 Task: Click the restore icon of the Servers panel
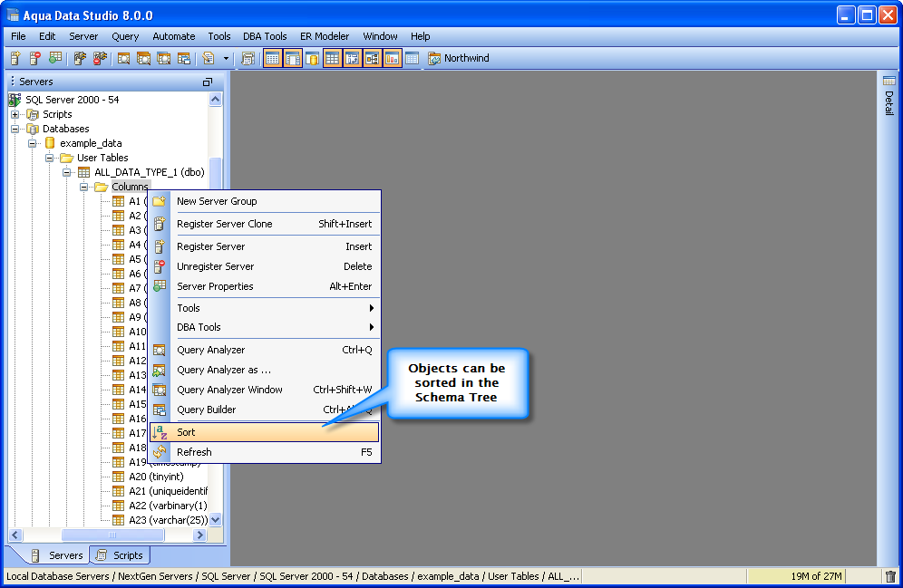click(x=208, y=82)
